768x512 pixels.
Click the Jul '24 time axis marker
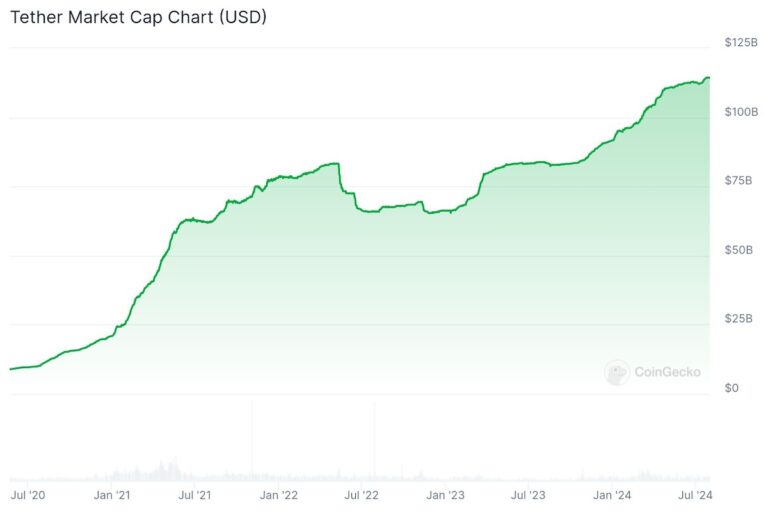(695, 495)
